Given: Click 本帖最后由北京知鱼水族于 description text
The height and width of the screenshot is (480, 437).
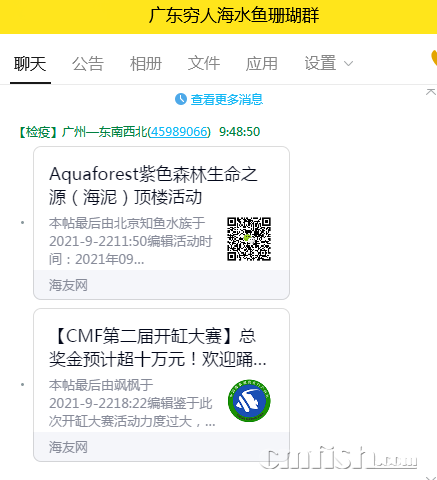Looking at the screenshot, I should [130, 241].
